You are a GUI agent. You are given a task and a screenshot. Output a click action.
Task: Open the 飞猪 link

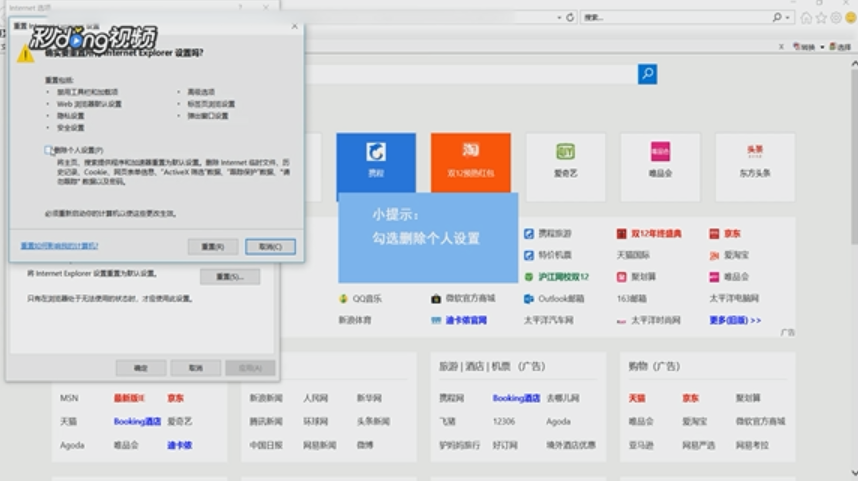pyautogui.click(x=447, y=421)
